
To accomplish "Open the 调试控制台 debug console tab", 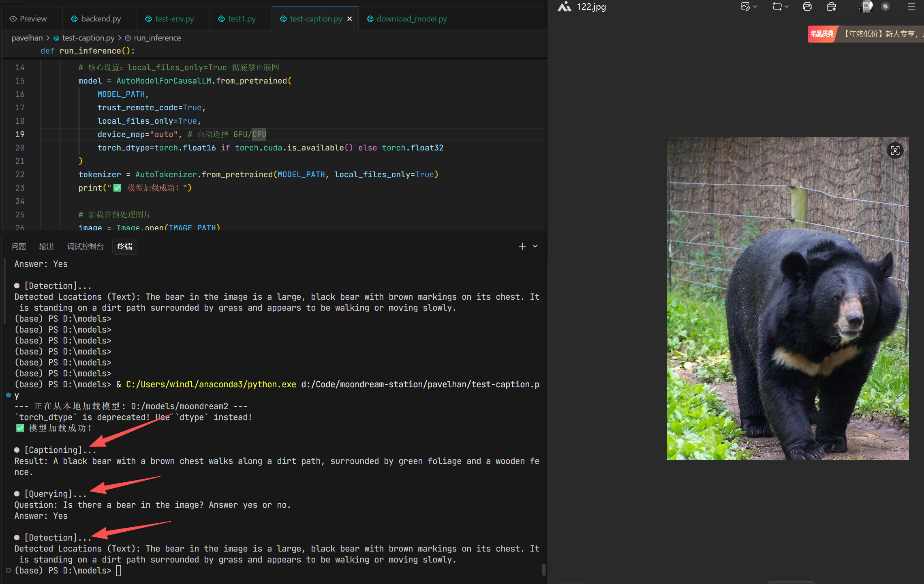I will pos(86,246).
